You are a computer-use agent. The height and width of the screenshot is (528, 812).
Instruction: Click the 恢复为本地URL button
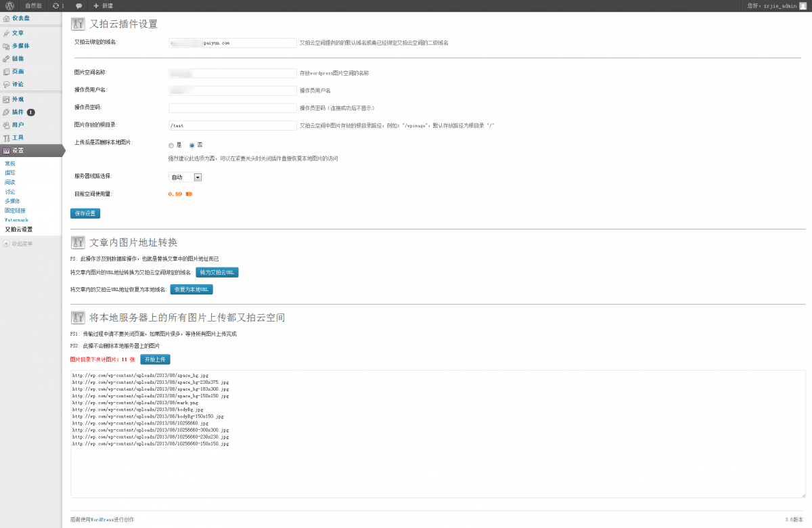[x=191, y=289]
